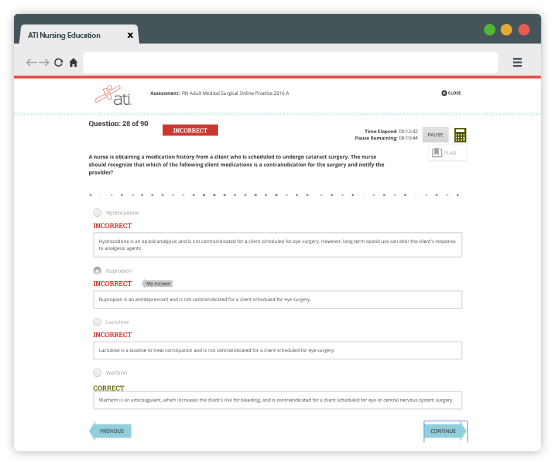Reload the page with refresh icon
Viewport: 555px width, 471px height.
pyautogui.click(x=58, y=63)
